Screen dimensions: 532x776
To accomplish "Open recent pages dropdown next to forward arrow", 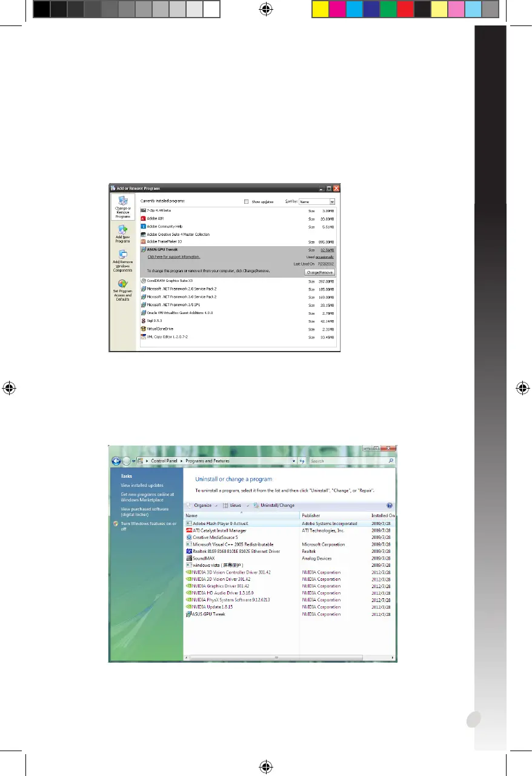I will 133,461.
